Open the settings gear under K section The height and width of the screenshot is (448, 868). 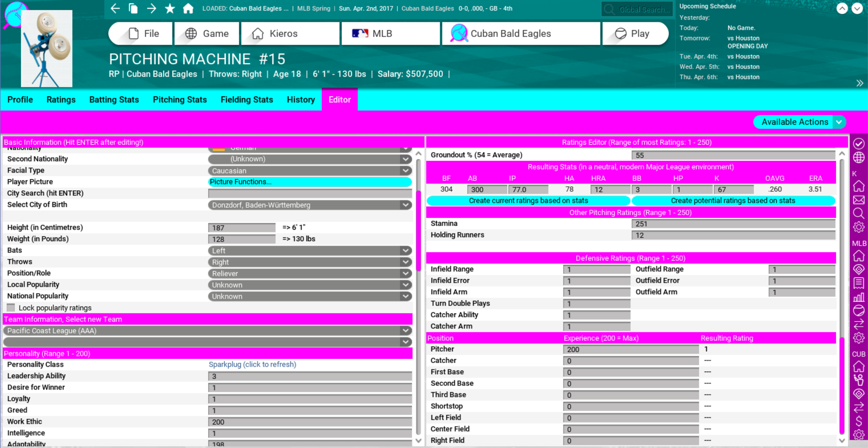point(859,227)
